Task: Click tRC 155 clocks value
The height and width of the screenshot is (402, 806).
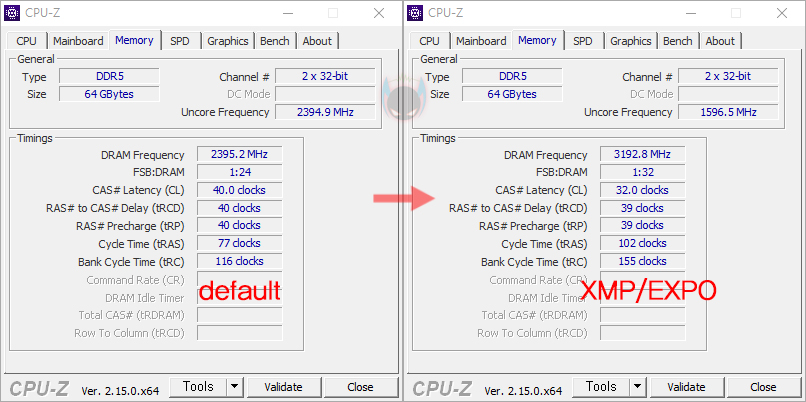Action: [x=643, y=261]
